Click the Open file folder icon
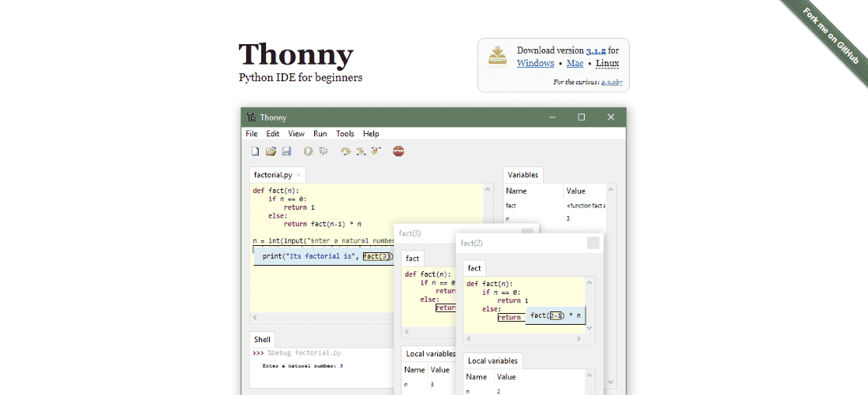Viewport: 868px width, 395px height. tap(271, 151)
